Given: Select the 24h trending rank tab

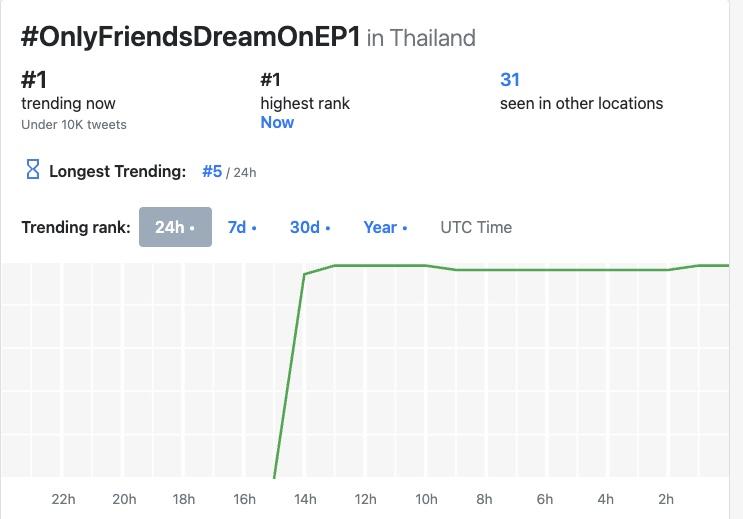Looking at the screenshot, I should point(175,227).
